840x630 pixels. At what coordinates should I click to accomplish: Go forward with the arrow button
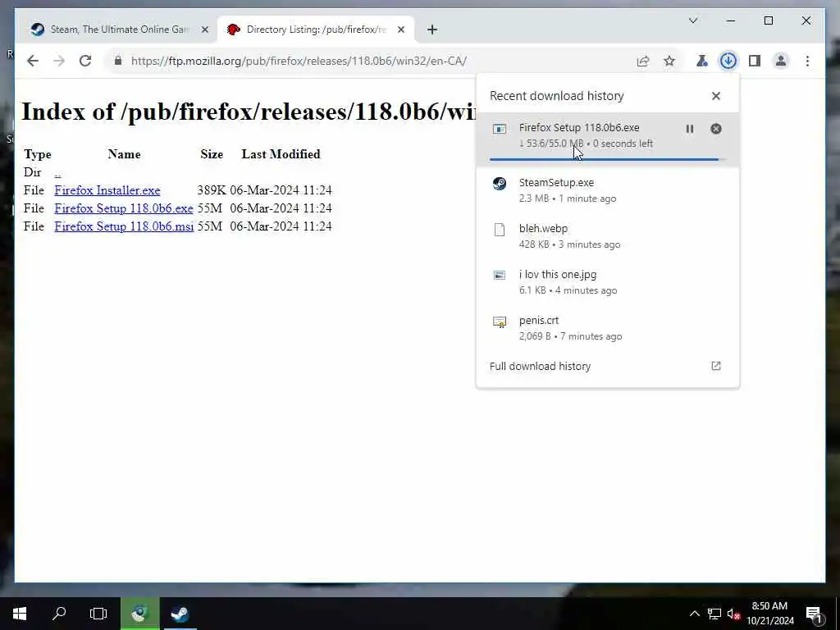(x=59, y=61)
